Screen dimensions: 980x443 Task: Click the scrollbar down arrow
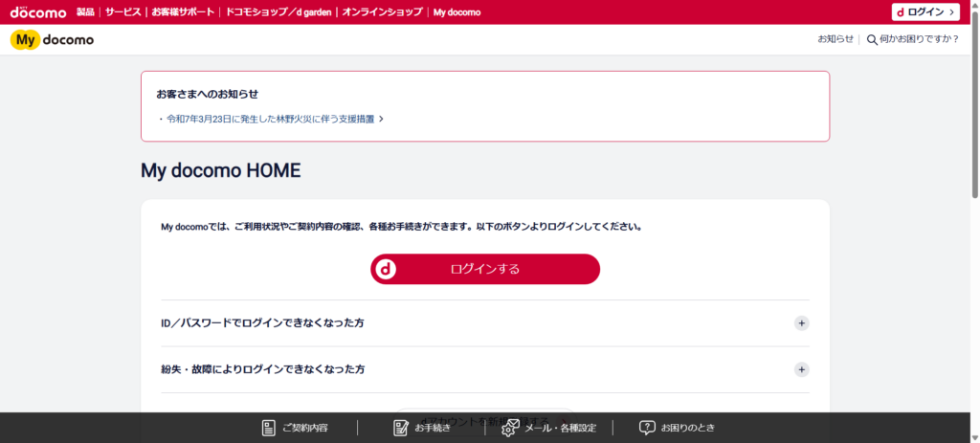click(975, 438)
